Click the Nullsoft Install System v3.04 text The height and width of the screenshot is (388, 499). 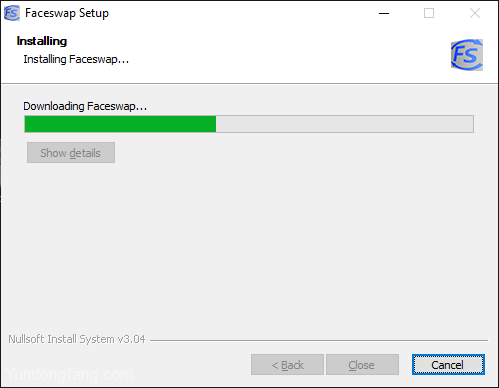pos(77,339)
